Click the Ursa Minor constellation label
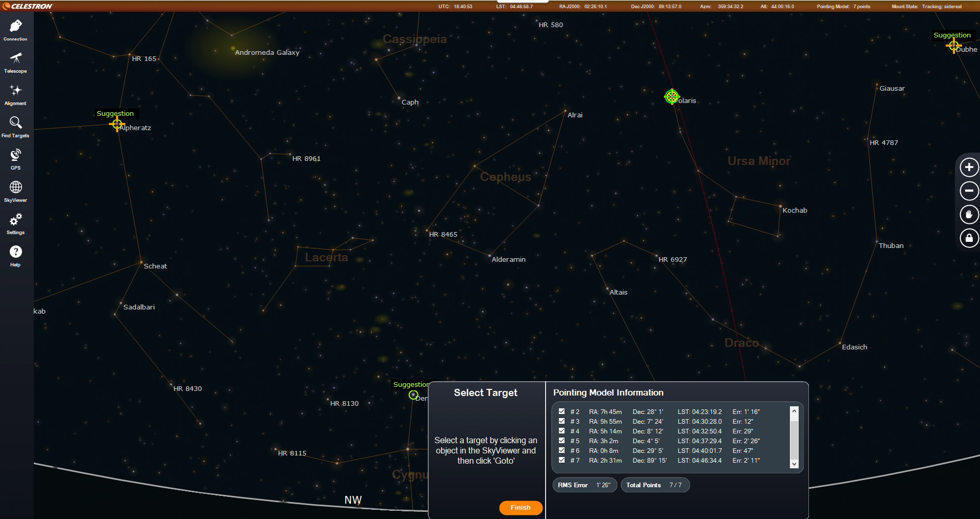This screenshot has width=980, height=519. 759,161
